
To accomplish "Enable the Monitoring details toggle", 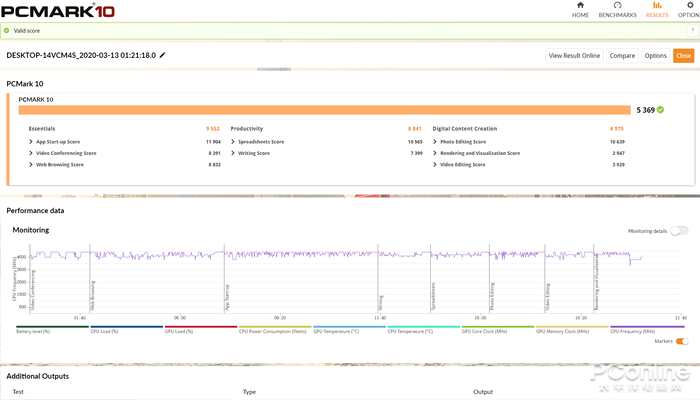I will [679, 231].
